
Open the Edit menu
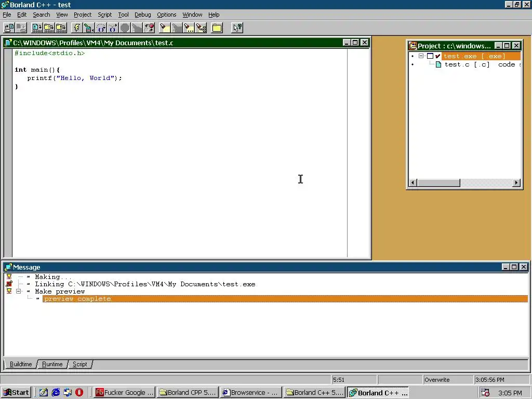pos(22,15)
